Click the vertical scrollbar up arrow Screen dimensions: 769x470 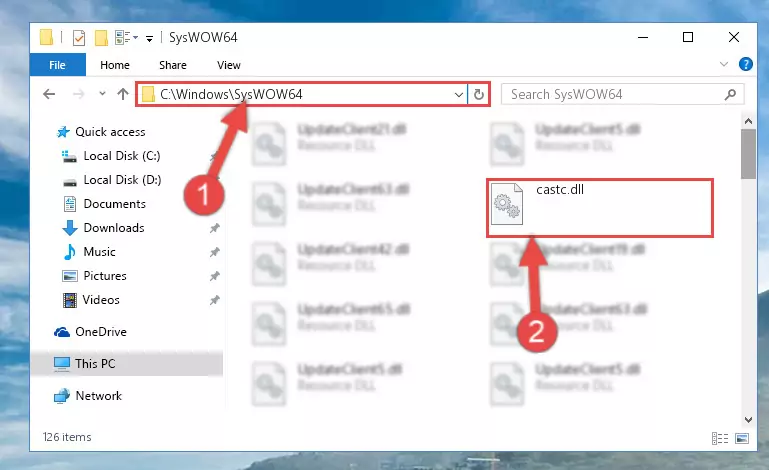click(748, 121)
